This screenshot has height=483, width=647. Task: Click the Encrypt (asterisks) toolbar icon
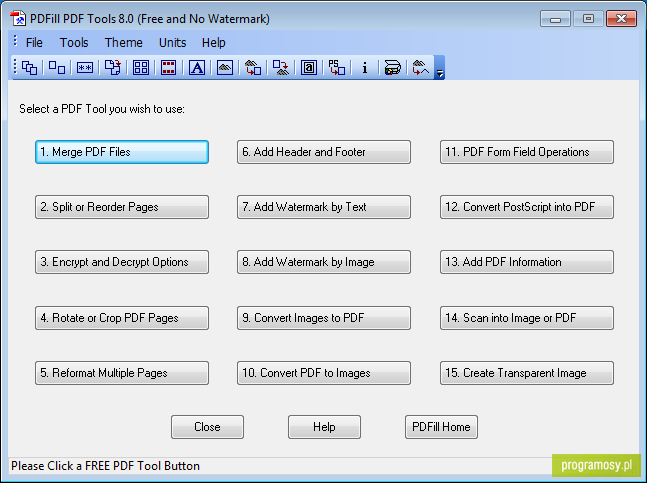tap(85, 67)
